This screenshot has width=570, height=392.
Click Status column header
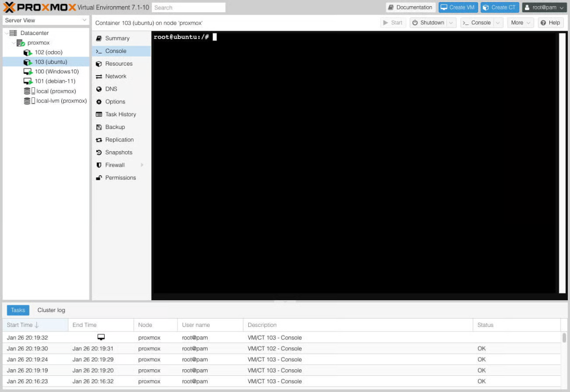pos(517,325)
